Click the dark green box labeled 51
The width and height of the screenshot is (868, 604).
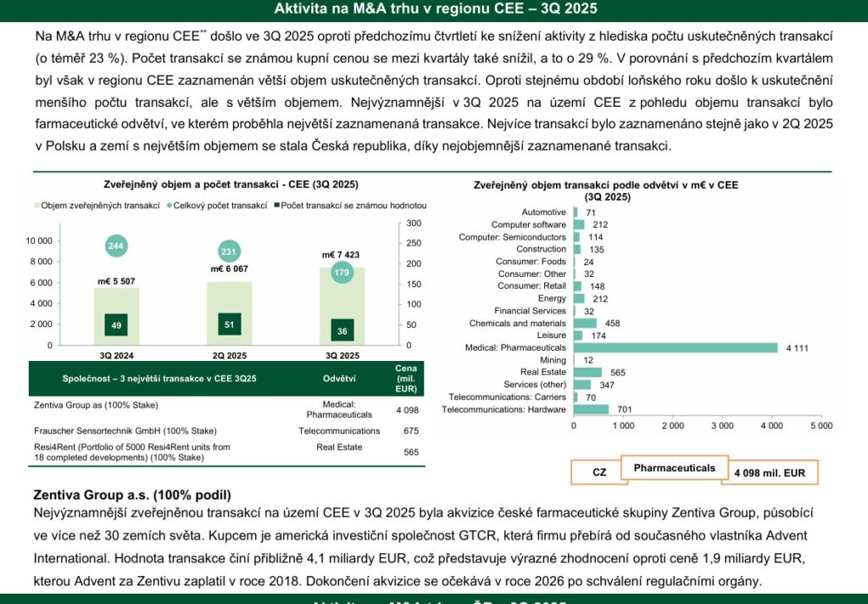coord(229,324)
